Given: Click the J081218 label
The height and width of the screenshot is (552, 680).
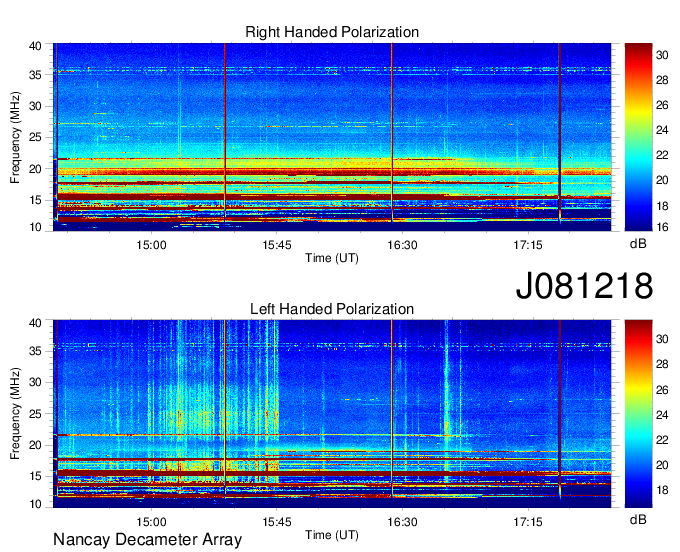Looking at the screenshot, I should click(x=584, y=286).
